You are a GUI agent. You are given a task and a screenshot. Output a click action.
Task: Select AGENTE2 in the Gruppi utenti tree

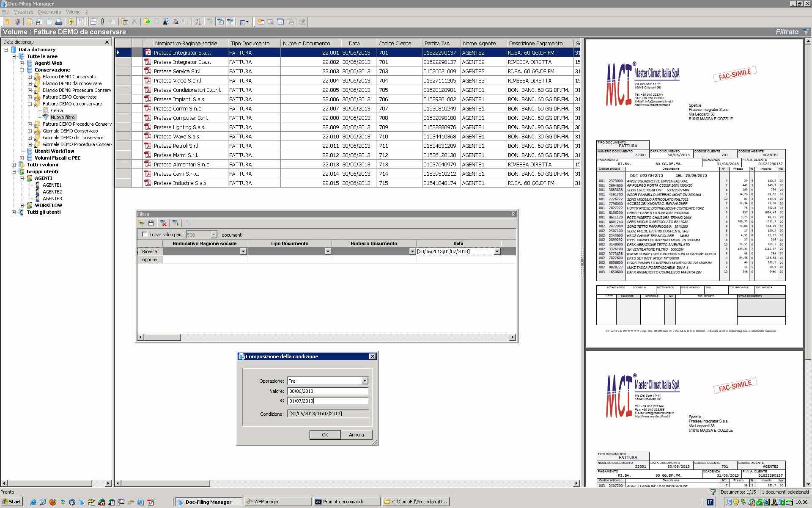[x=52, y=192]
